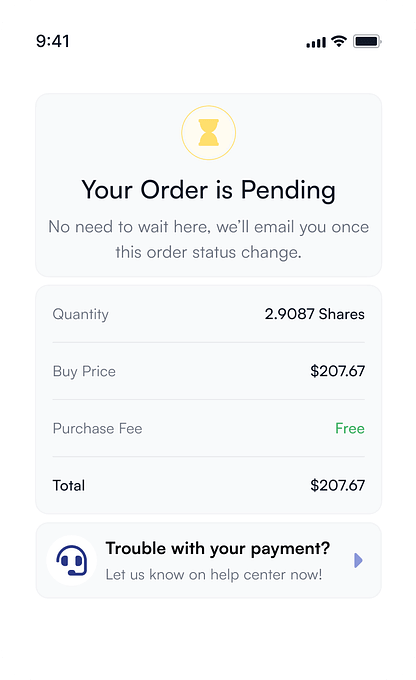Select the "Your Order is Pending" heading
Screen dimensions: 416x680
(208, 190)
